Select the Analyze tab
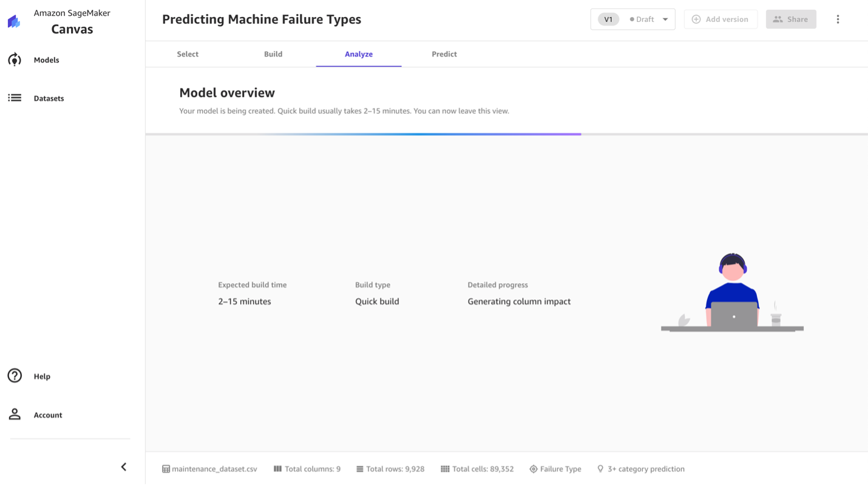The width and height of the screenshot is (868, 486). coord(359,54)
